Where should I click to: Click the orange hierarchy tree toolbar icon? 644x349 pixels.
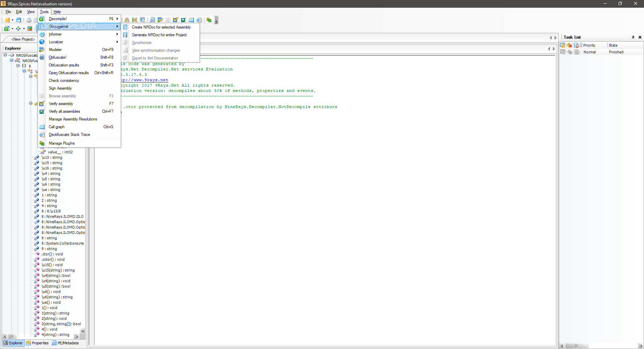tap(127, 20)
